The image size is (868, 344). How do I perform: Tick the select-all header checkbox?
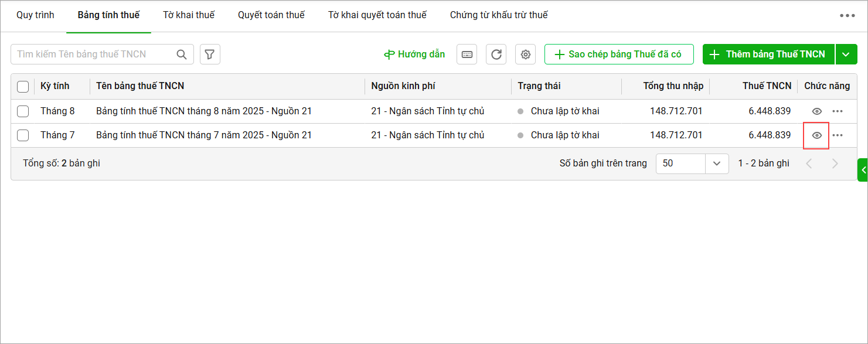[23, 87]
